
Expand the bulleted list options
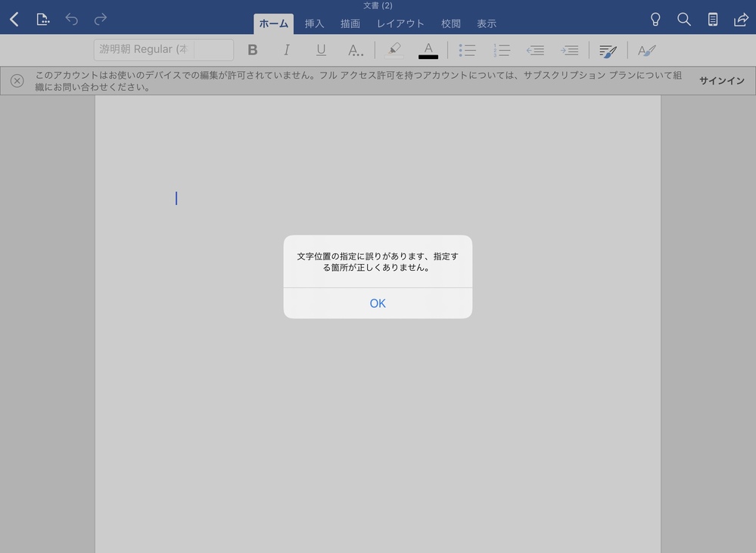(467, 51)
